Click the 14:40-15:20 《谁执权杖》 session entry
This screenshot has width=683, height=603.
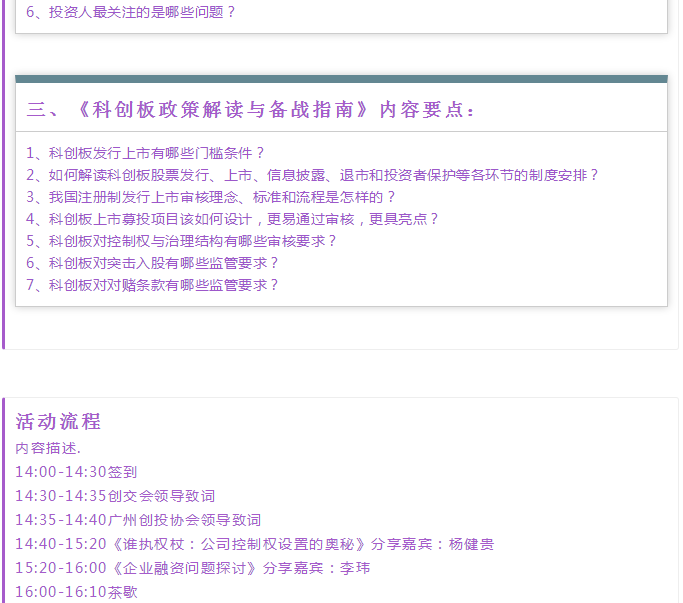click(x=190, y=544)
